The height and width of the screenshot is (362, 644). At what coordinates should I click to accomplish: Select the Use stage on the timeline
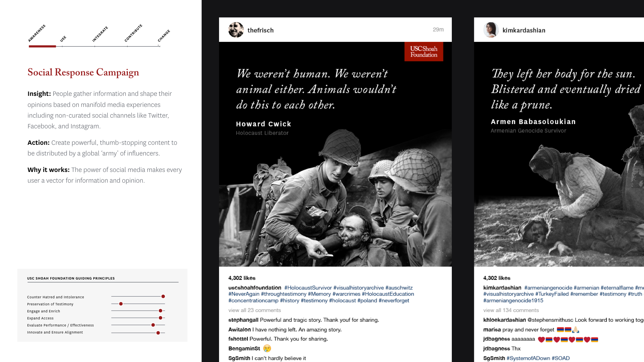(63, 39)
